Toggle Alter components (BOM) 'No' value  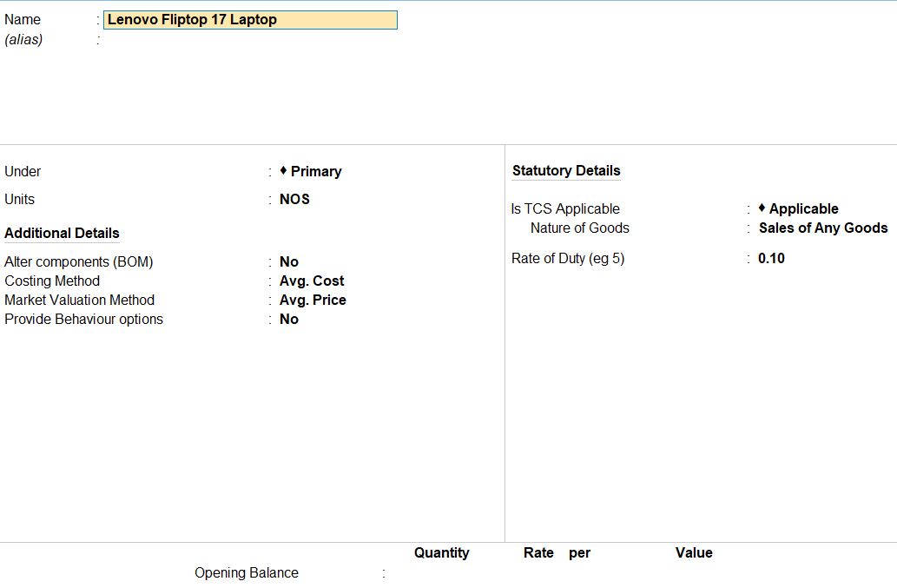tap(289, 262)
